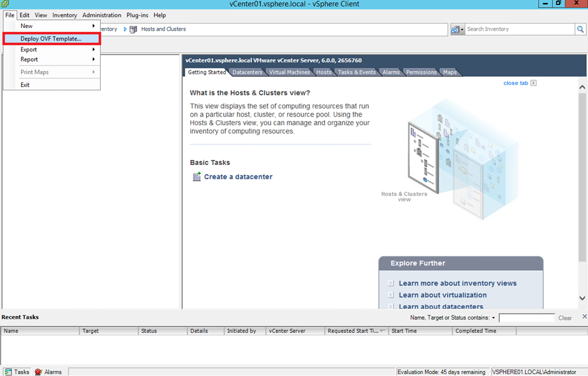Click Evaluation Mode 45 days remaining text

point(441,372)
